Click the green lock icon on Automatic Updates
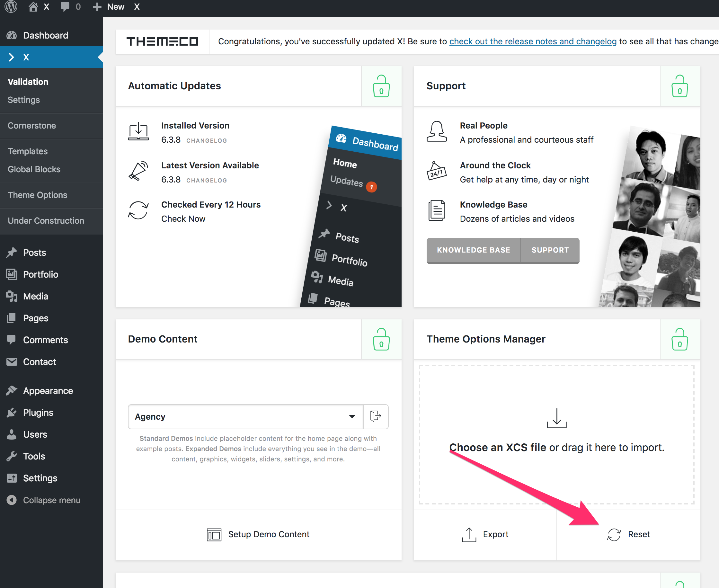The width and height of the screenshot is (719, 588). pos(381,86)
